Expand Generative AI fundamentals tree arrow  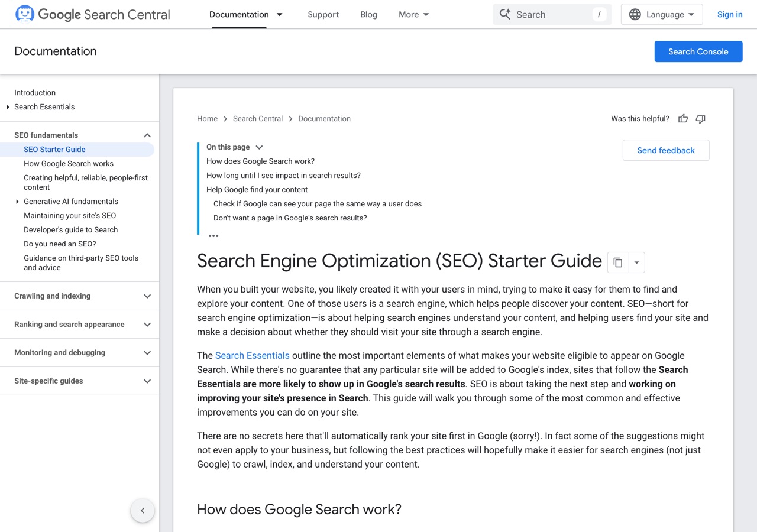[17, 202]
